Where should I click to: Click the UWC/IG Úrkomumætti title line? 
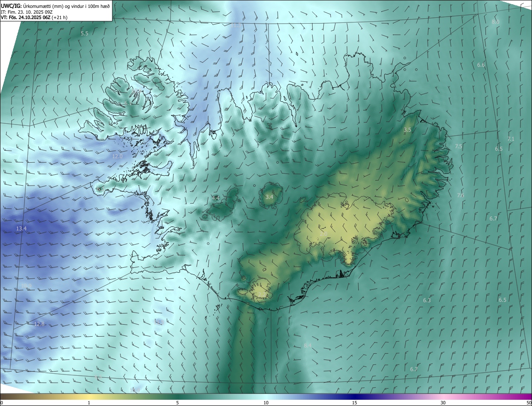click(55, 5)
